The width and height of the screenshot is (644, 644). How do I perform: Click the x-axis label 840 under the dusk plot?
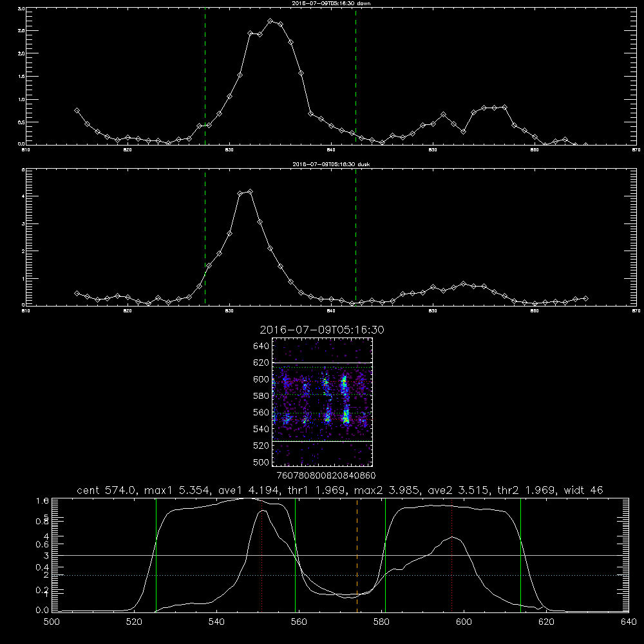tap(331, 311)
